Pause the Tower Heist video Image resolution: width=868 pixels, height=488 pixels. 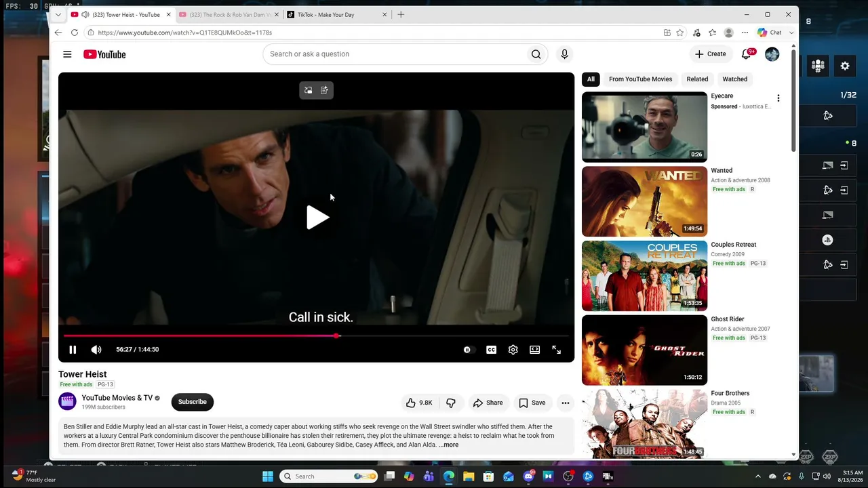point(73,350)
